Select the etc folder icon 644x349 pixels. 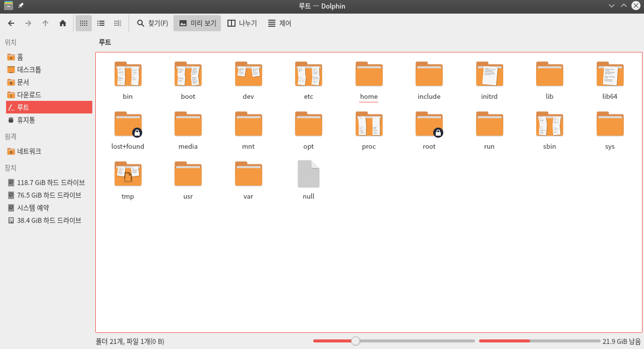tap(309, 74)
